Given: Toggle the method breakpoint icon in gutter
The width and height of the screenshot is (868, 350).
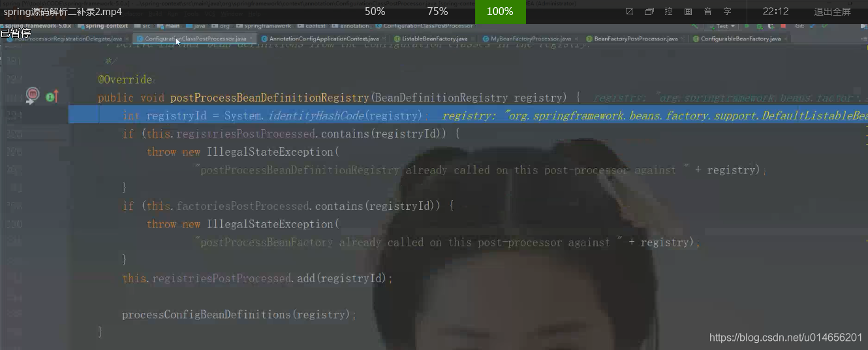Looking at the screenshot, I should (33, 96).
